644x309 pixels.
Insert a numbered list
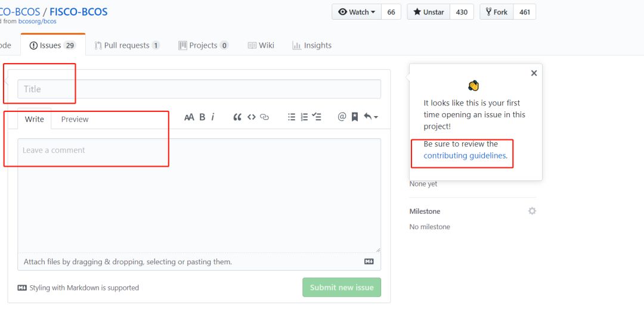pos(304,117)
